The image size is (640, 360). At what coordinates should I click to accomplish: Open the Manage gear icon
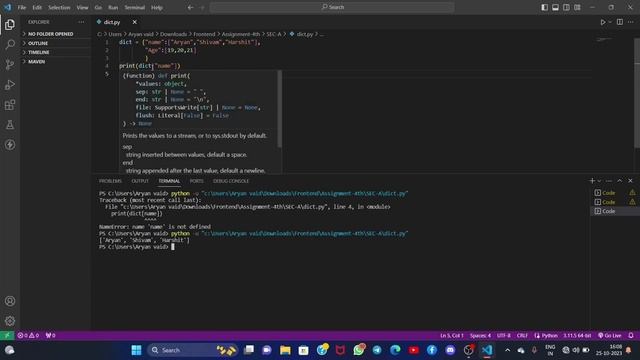10,321
